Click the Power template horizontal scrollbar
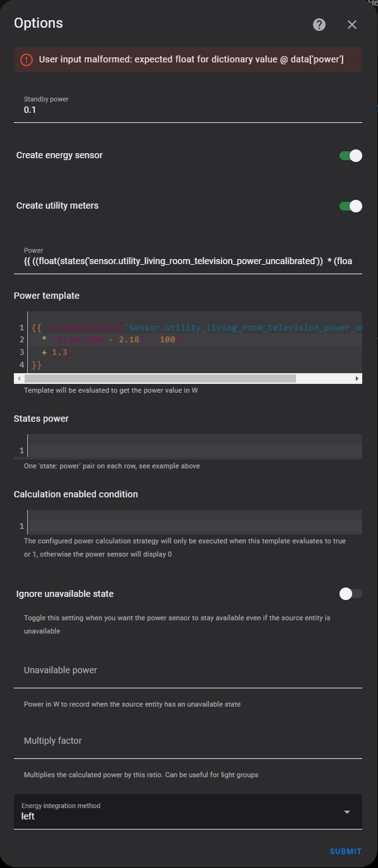Viewport: 378px width, 868px height. (x=158, y=378)
